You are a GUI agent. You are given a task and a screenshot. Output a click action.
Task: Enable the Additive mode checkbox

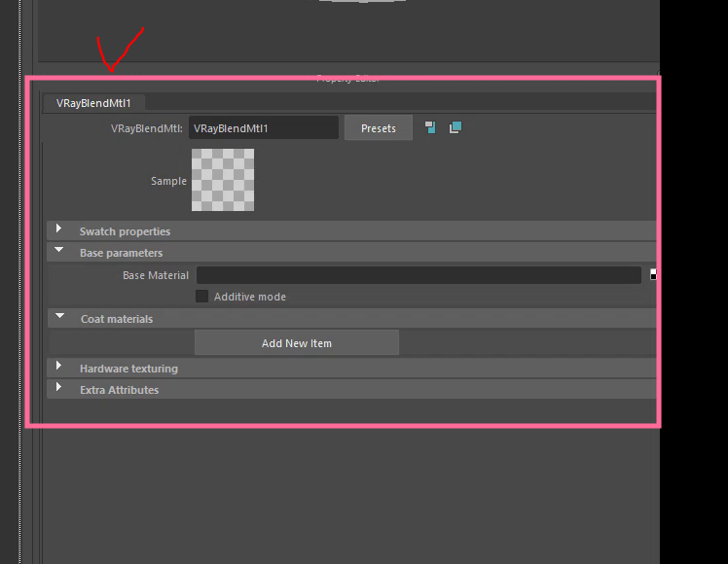point(202,297)
